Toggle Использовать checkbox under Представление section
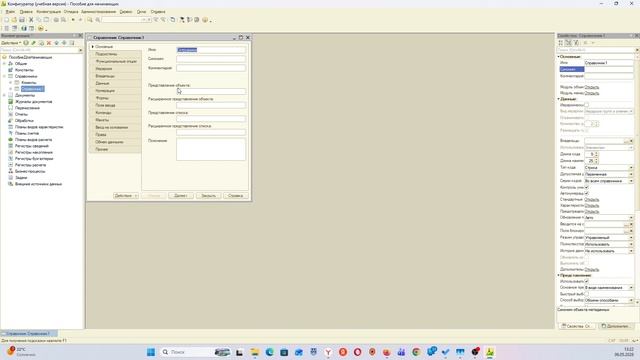Image resolution: width=640 pixels, height=360 pixels. pyautogui.click(x=587, y=281)
